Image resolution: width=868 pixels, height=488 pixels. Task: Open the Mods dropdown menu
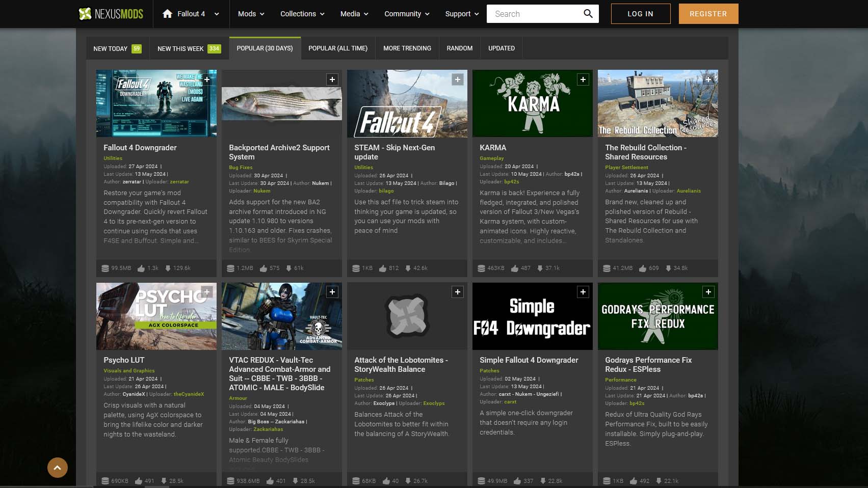[x=251, y=14]
